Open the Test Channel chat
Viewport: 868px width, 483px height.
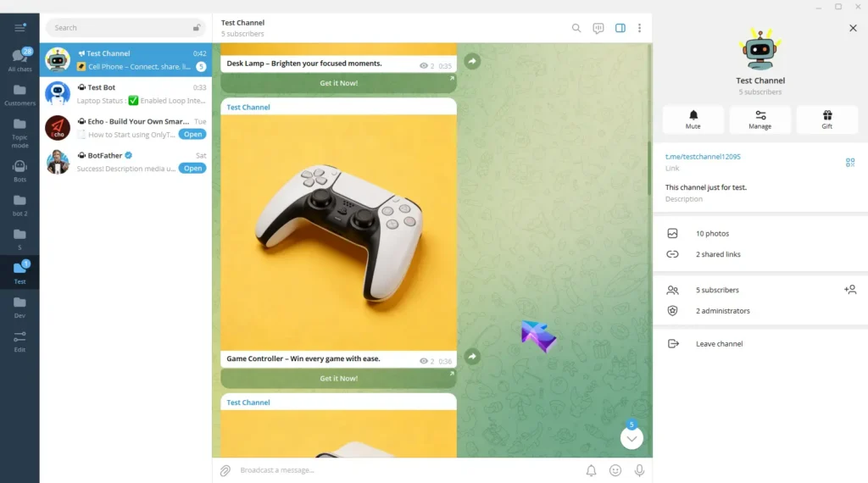(x=125, y=60)
